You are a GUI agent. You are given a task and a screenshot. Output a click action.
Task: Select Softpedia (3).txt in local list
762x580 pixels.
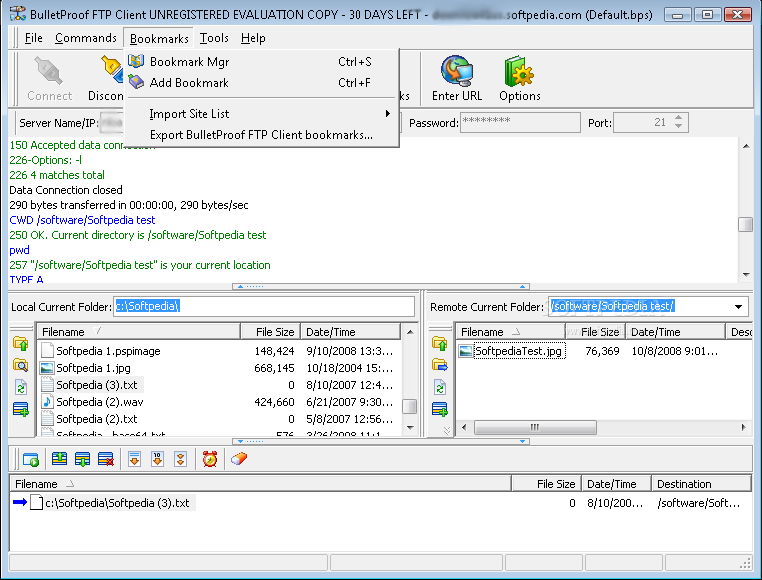coord(96,385)
